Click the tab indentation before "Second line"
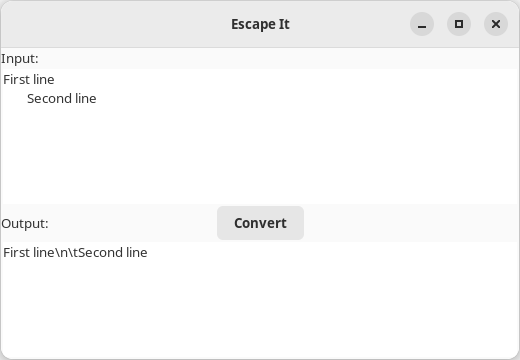Screen dimensions: 520x360 [15, 99]
